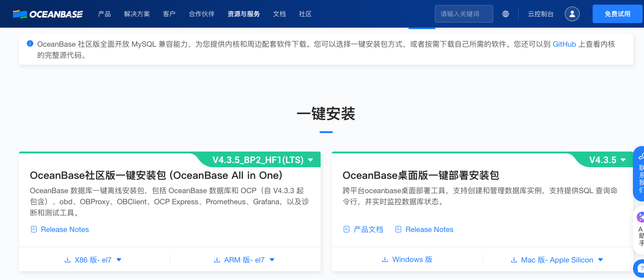Image resolution: width=644 pixels, height=280 pixels.
Task: Follow the GitHub link in notice
Action: click(x=564, y=44)
